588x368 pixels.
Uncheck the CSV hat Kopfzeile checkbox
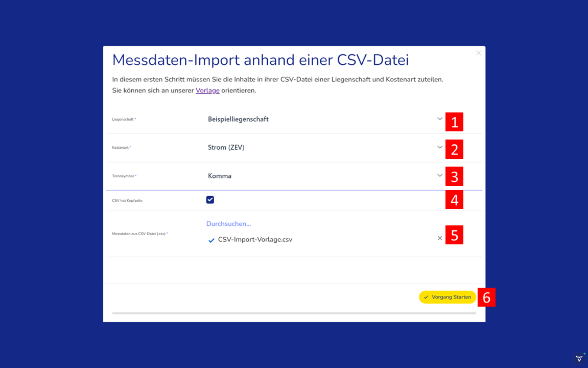pyautogui.click(x=210, y=200)
